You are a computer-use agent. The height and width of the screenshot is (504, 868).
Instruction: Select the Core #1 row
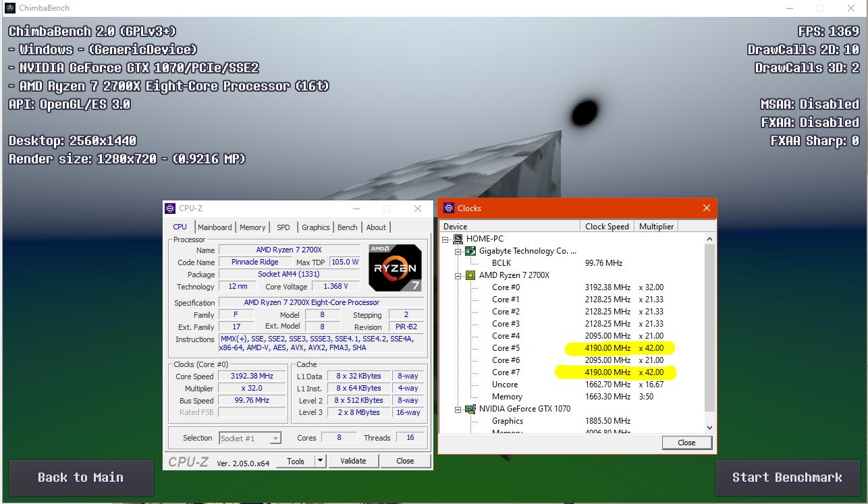coord(572,300)
